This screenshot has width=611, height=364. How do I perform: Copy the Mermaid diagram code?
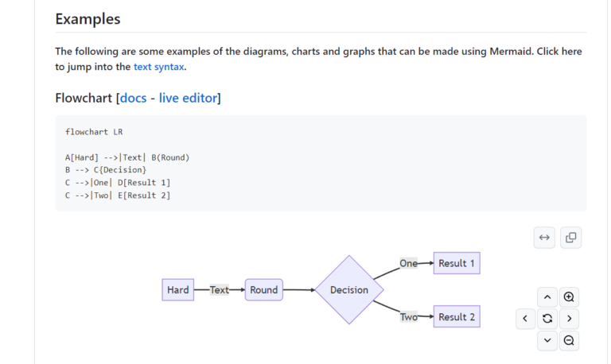click(x=570, y=237)
